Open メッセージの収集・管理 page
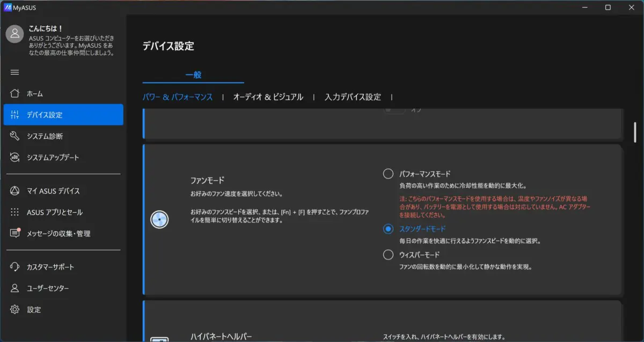This screenshot has width=644, height=342. [63, 233]
